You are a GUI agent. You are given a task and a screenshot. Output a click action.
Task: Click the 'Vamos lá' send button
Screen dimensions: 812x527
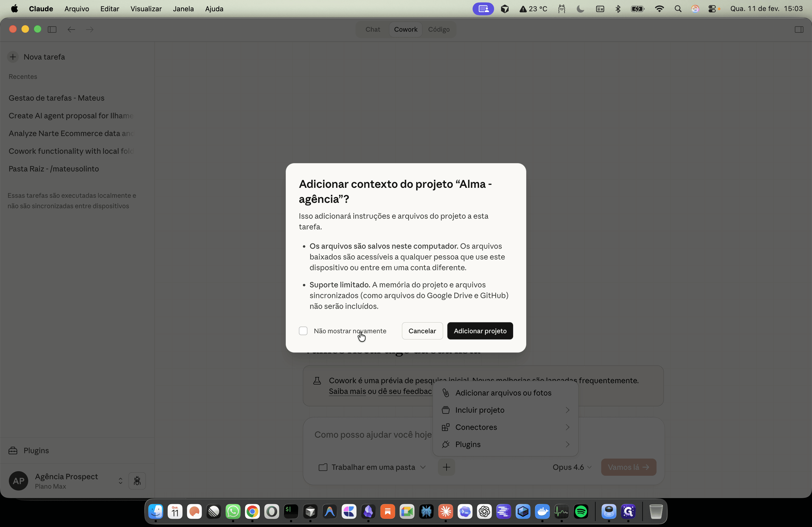(x=628, y=467)
